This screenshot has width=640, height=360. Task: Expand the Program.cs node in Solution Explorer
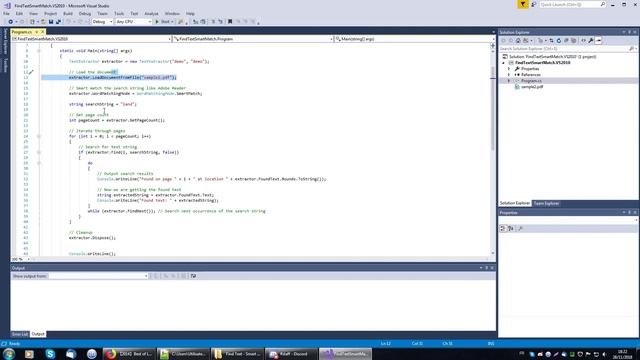(509, 81)
